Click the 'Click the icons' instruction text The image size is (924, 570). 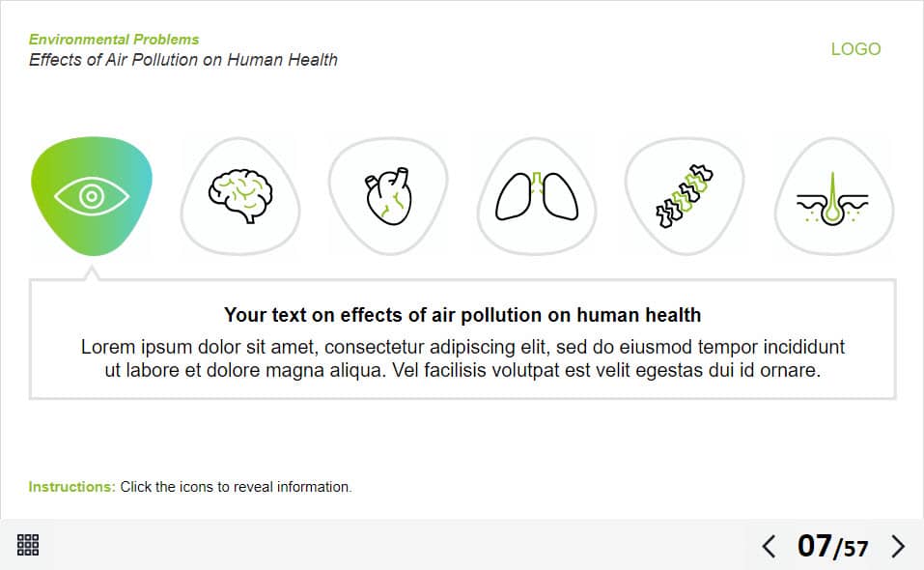pyautogui.click(x=236, y=487)
